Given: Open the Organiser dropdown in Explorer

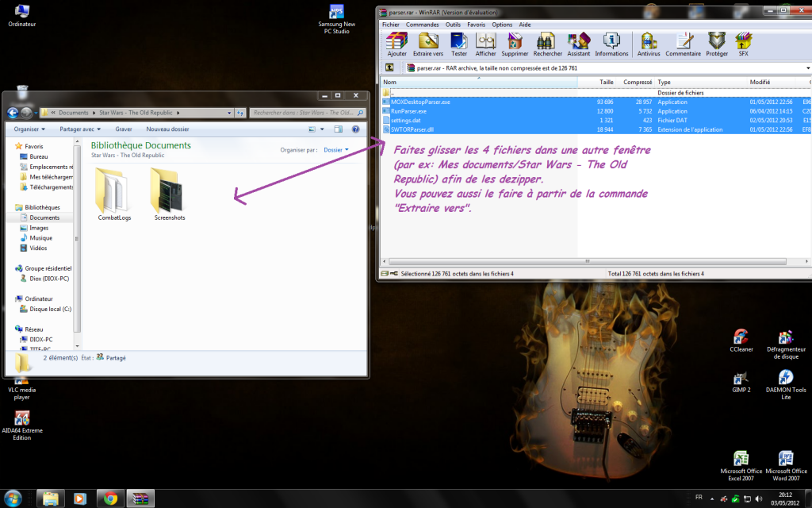Looking at the screenshot, I should click(x=29, y=129).
